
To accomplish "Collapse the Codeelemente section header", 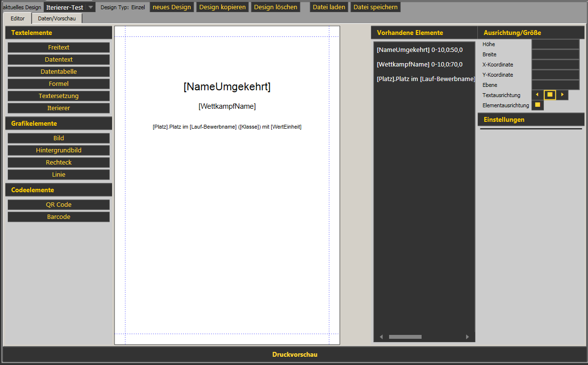I will pyautogui.click(x=59, y=190).
